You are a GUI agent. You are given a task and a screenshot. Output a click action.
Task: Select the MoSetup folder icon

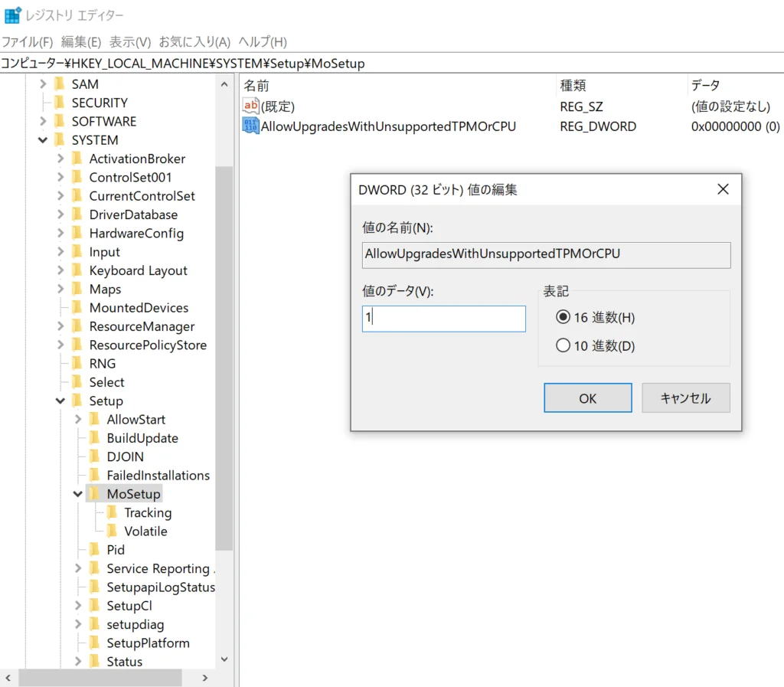coord(94,494)
